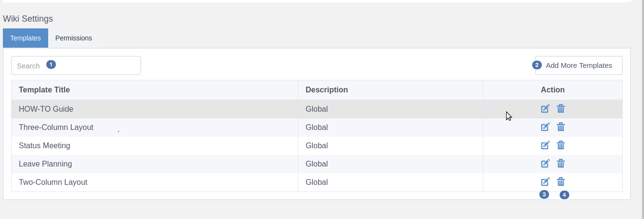Focus the template Search field
The image size is (644, 219).
pyautogui.click(x=76, y=65)
